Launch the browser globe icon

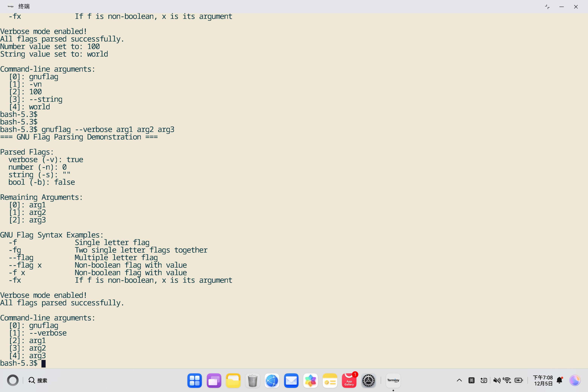click(x=272, y=381)
